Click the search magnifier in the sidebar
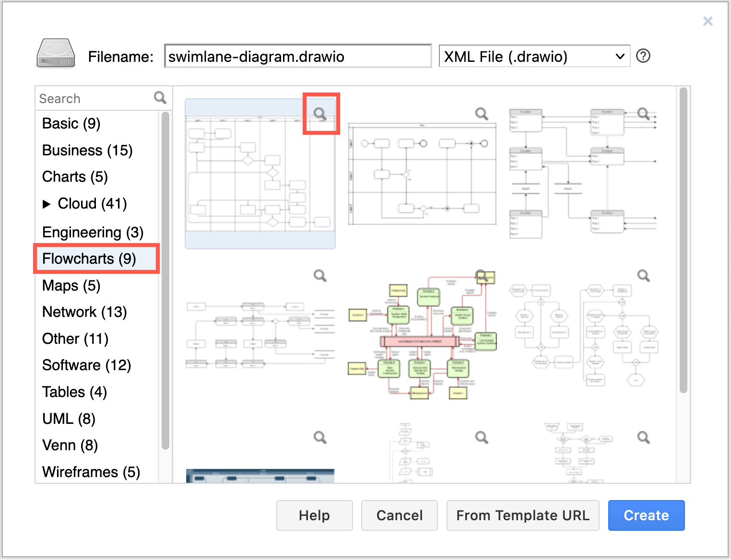The image size is (731, 560). pyautogui.click(x=161, y=97)
